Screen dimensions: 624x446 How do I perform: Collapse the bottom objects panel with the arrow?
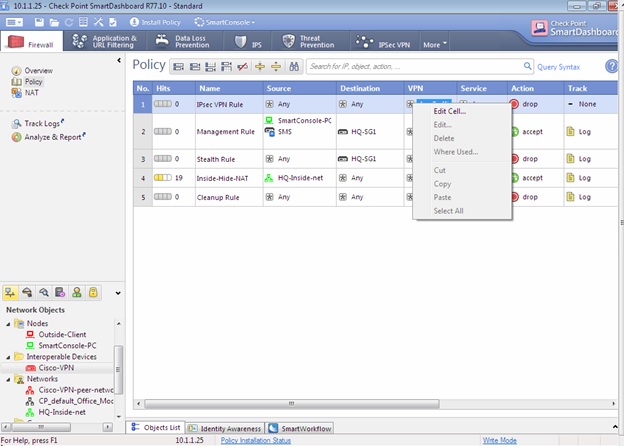(615, 427)
